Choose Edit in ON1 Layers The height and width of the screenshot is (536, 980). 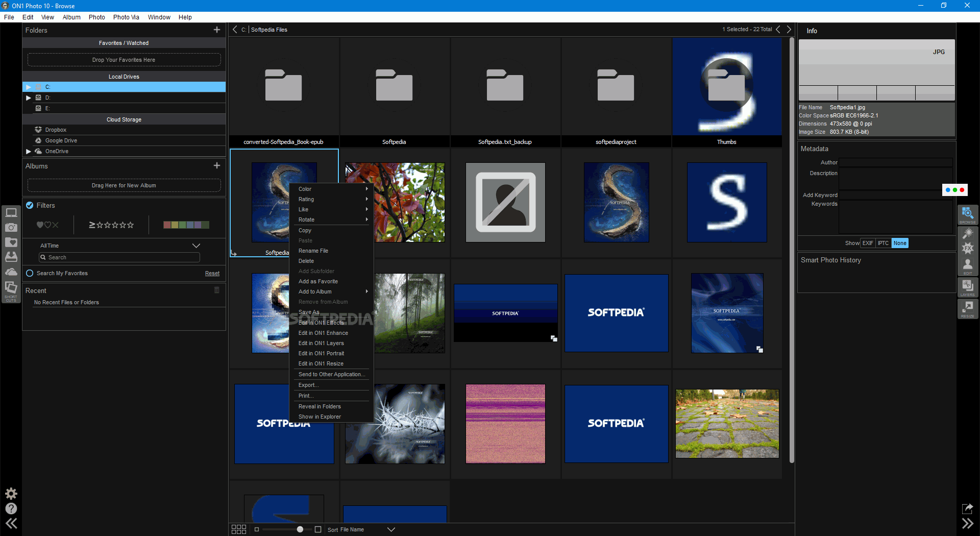pyautogui.click(x=332, y=343)
